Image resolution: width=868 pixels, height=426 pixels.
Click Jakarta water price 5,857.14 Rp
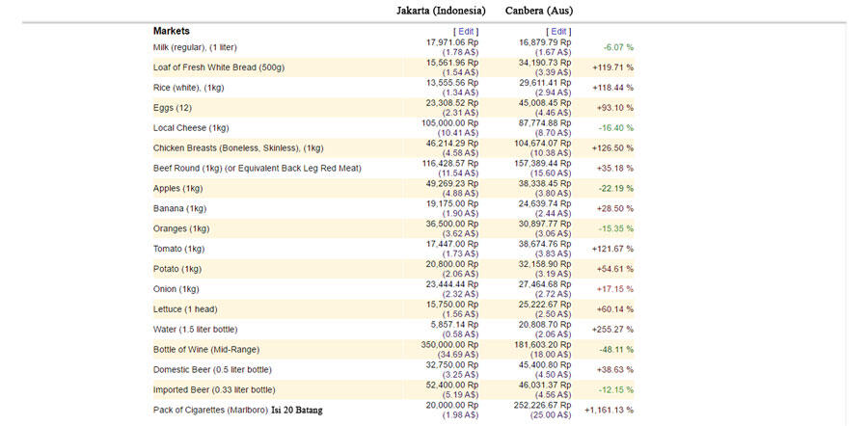coord(454,324)
